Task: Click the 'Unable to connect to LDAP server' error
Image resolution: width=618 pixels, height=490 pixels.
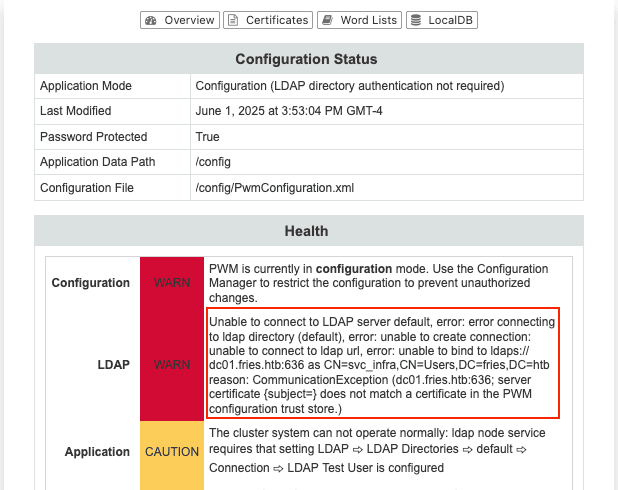Action: pyautogui.click(x=382, y=365)
